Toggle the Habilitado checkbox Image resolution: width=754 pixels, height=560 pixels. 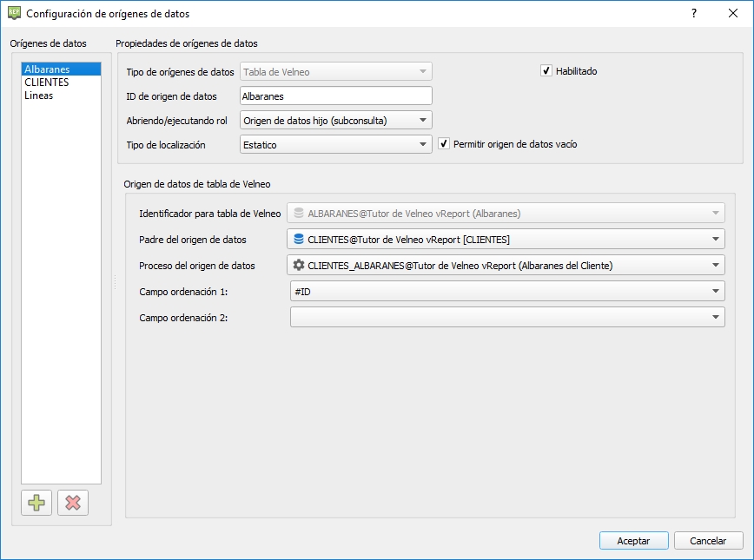[546, 71]
